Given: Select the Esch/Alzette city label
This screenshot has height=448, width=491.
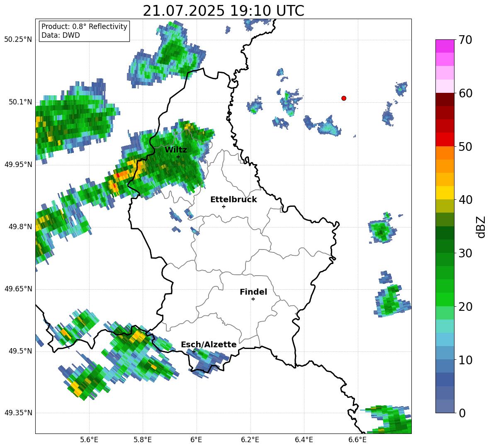Looking at the screenshot, I should click(x=209, y=344).
